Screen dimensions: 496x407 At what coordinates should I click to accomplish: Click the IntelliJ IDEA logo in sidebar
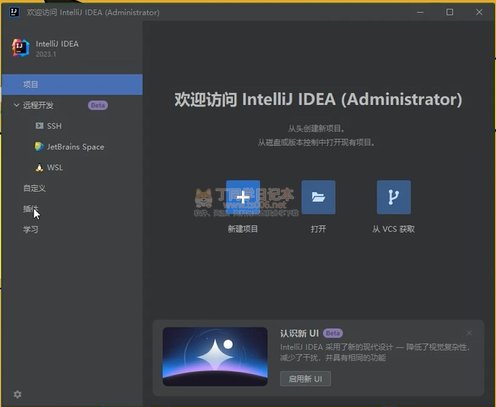point(21,48)
